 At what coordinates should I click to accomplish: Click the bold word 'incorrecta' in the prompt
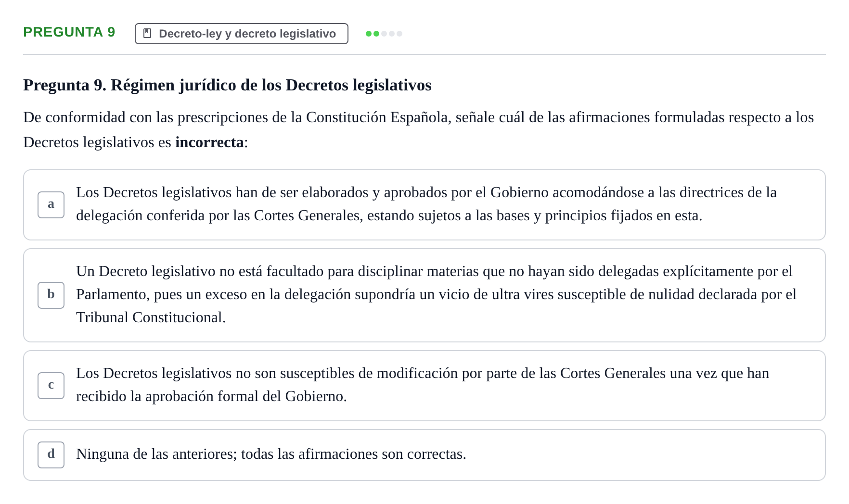tap(209, 142)
